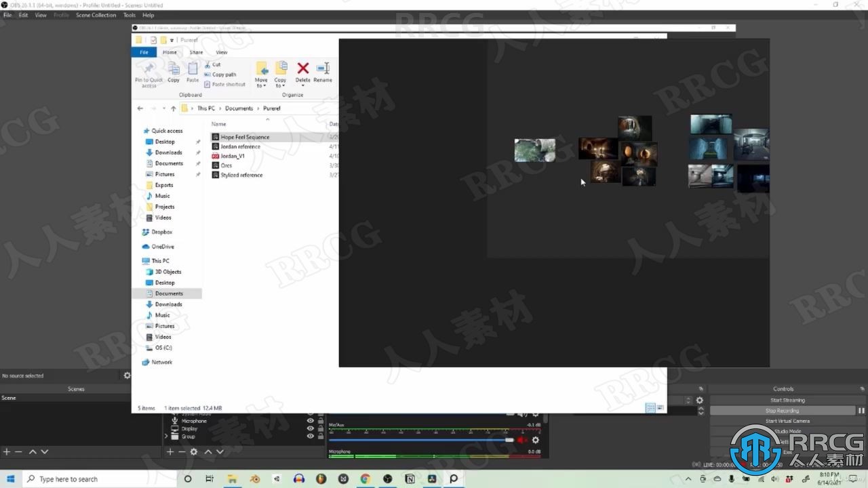The width and height of the screenshot is (868, 488).
Task: Unmute Mic/Aux with red speaker icon
Action: [522, 440]
